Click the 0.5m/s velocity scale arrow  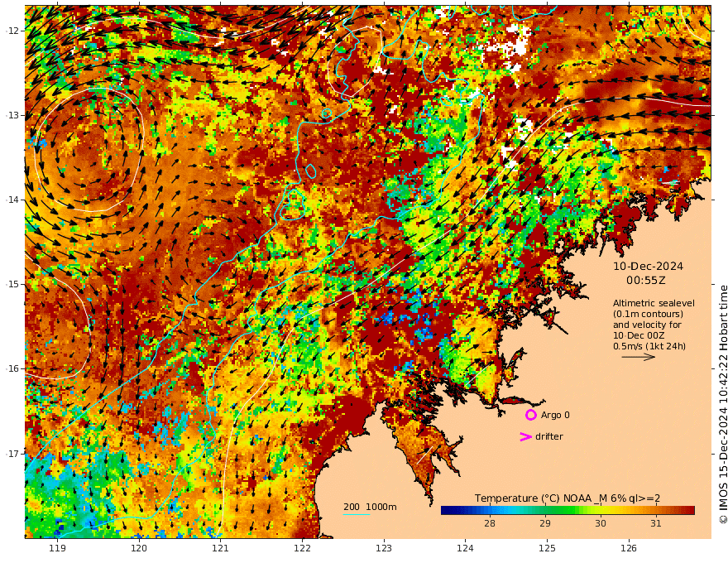click(x=639, y=357)
